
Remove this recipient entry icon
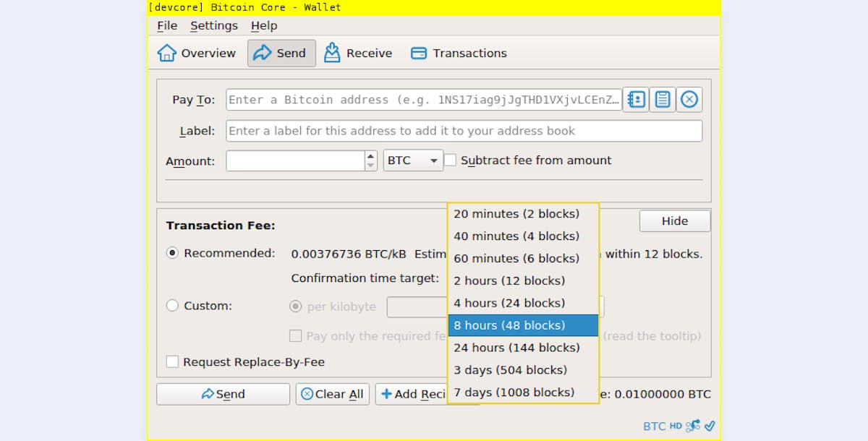click(689, 100)
